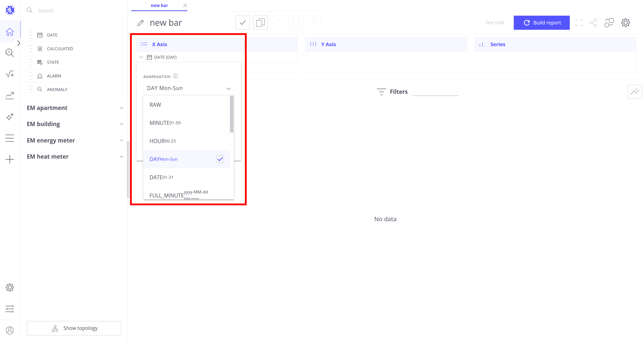Click the aggregation info icon
Image resolution: width=644 pixels, height=341 pixels.
[x=175, y=76]
